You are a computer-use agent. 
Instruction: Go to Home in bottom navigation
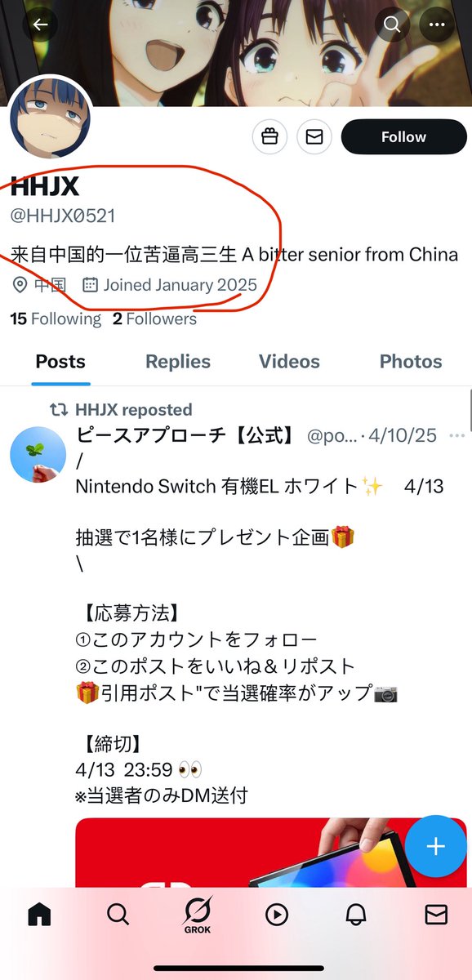39,915
